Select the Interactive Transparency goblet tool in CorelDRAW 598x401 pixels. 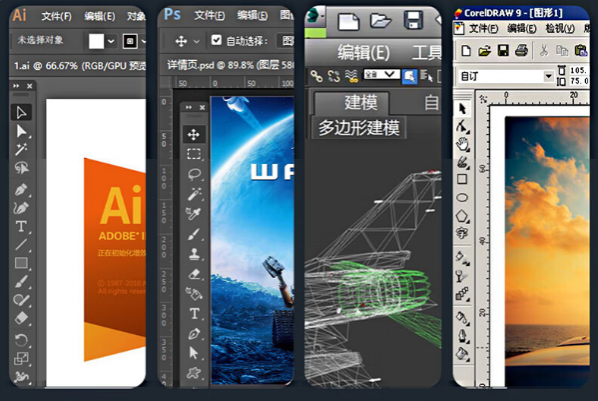click(x=462, y=275)
